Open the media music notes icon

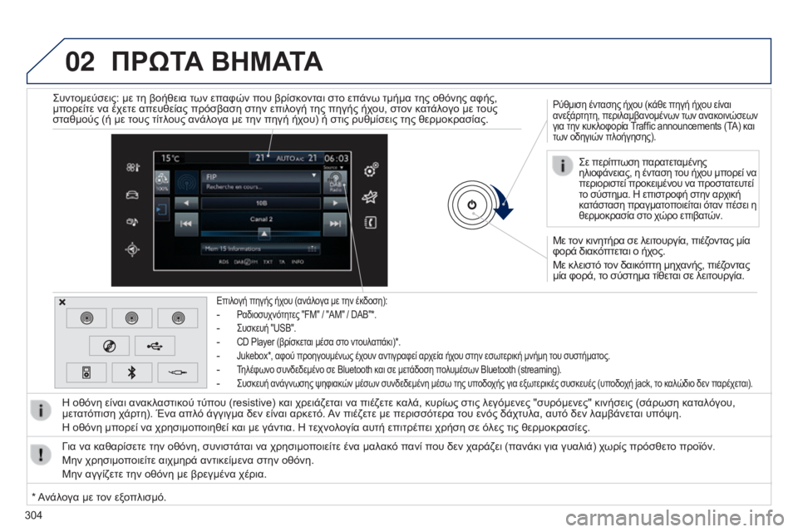(132, 222)
